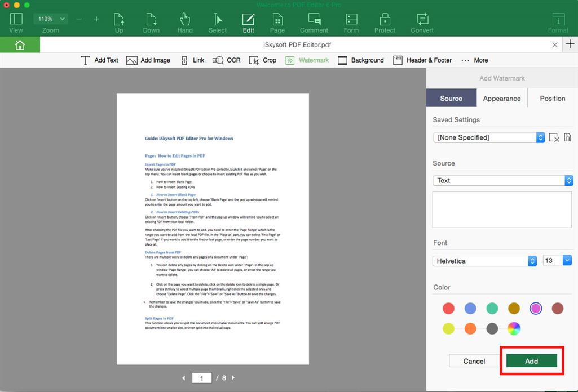Open the zoom level dropdown

pos(51,19)
